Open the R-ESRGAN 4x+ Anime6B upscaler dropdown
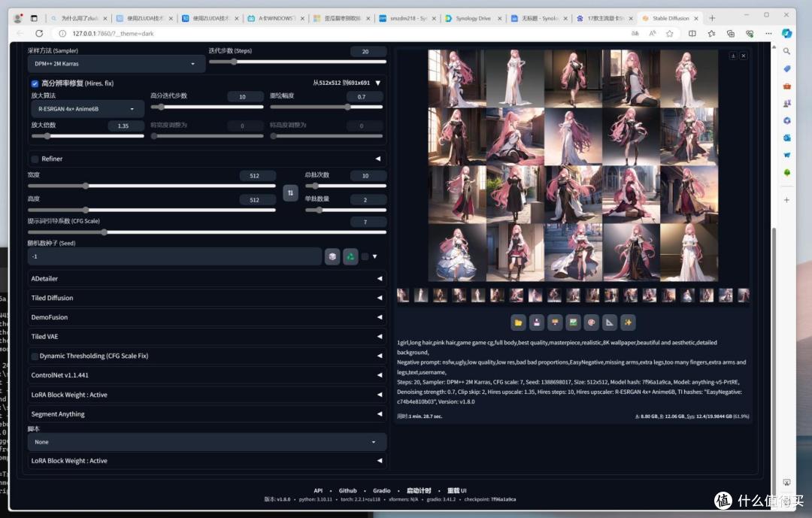The image size is (812, 518). [x=87, y=109]
